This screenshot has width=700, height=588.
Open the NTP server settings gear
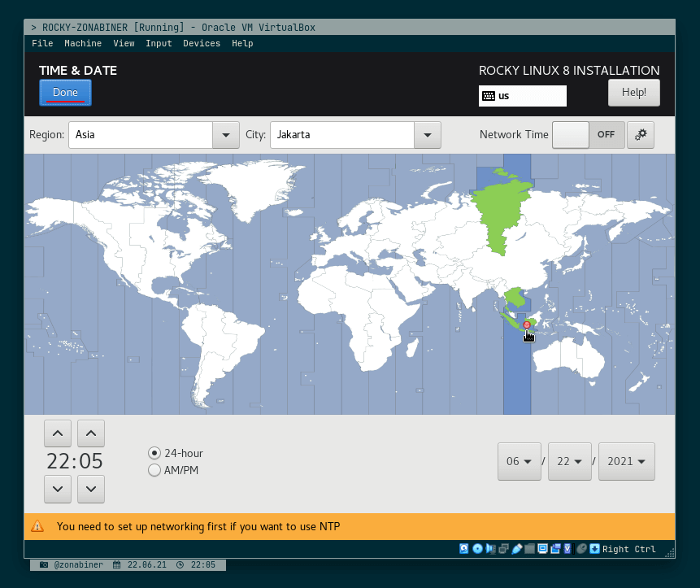point(641,134)
